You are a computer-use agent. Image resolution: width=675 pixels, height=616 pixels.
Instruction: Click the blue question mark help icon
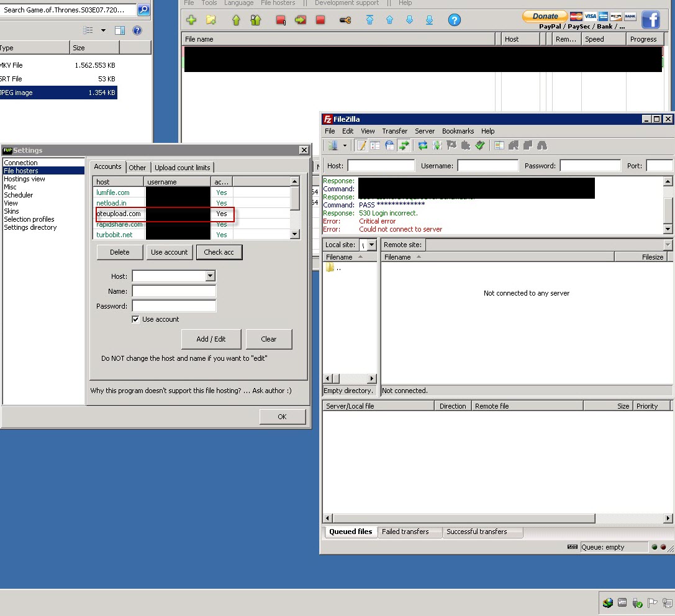click(454, 20)
